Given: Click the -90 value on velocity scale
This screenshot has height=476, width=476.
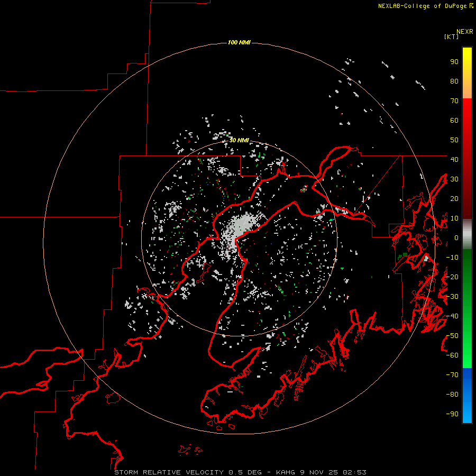Looking at the screenshot, I should (452, 414).
